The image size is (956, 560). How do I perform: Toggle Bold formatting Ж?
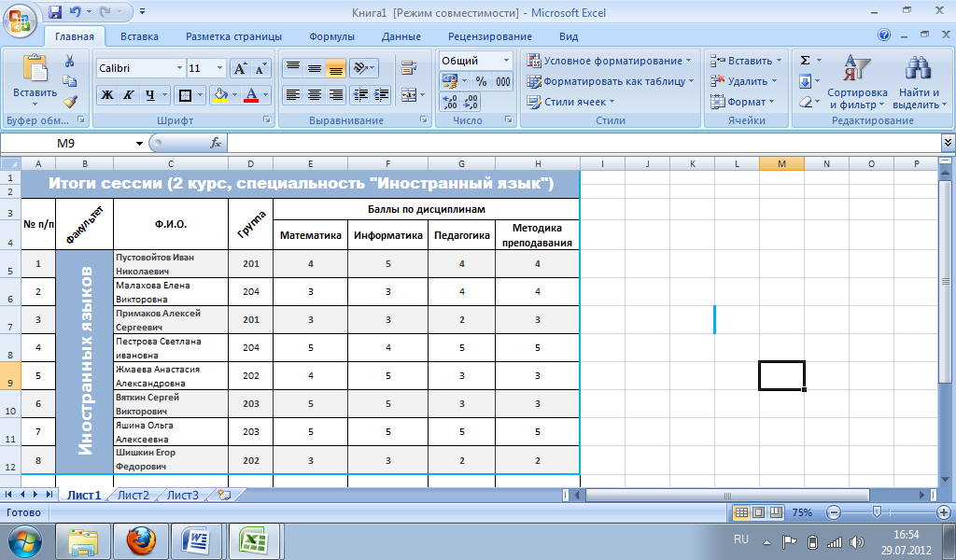coord(106,95)
